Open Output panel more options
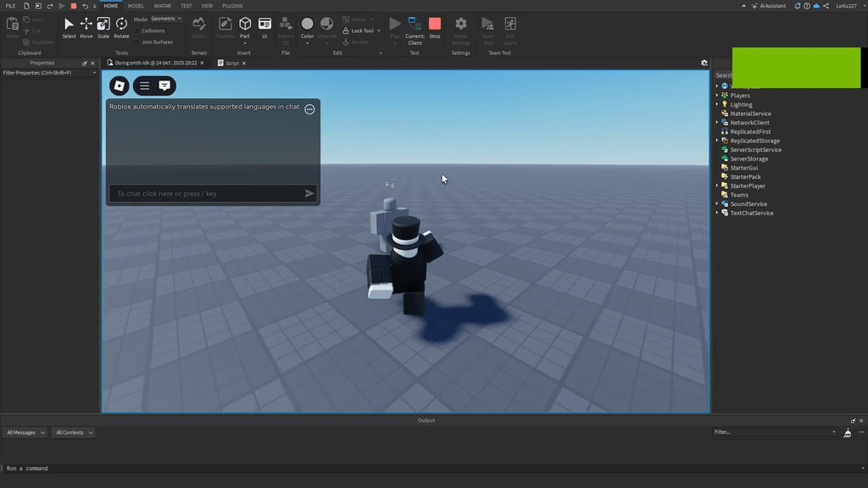868x488 pixels. point(861,432)
